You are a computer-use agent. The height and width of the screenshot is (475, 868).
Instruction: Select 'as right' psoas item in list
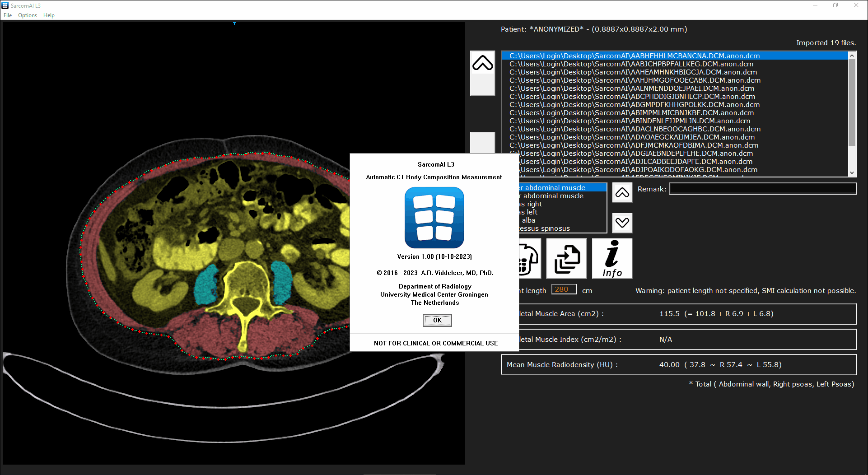point(530,204)
